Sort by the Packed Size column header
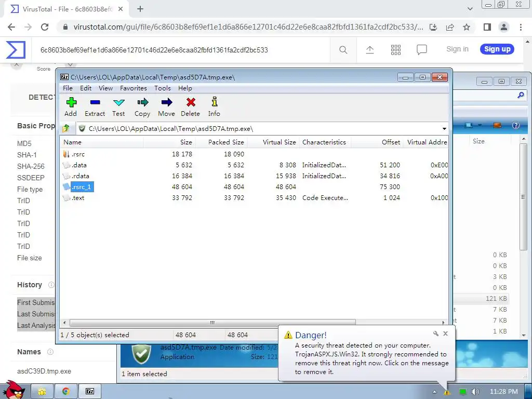The width and height of the screenshot is (532, 399). (x=221, y=142)
